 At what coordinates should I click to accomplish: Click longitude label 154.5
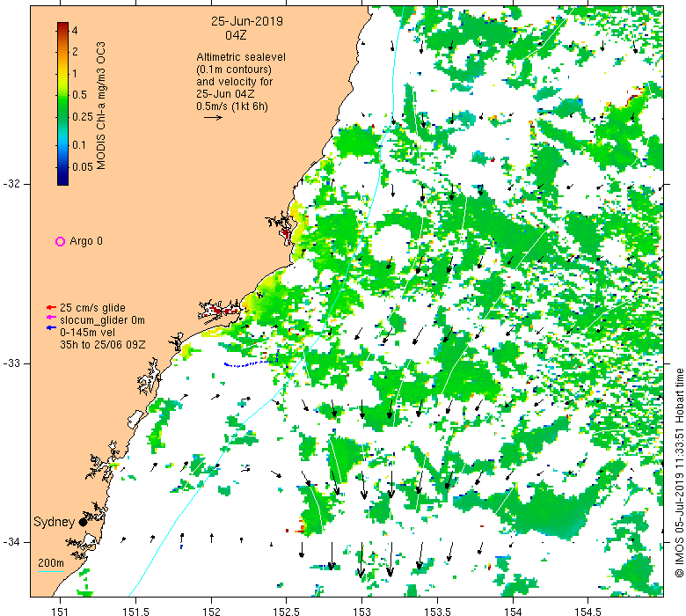[588, 612]
